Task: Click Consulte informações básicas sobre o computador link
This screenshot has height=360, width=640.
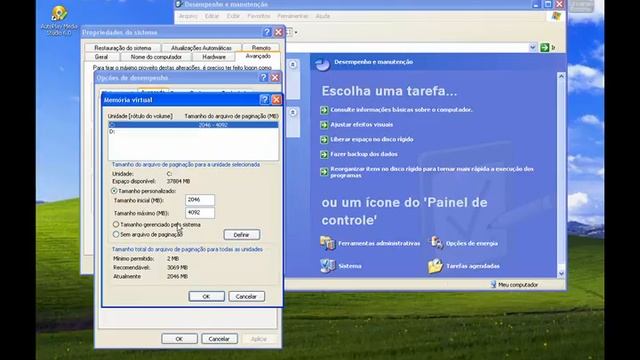Action: [x=401, y=110]
